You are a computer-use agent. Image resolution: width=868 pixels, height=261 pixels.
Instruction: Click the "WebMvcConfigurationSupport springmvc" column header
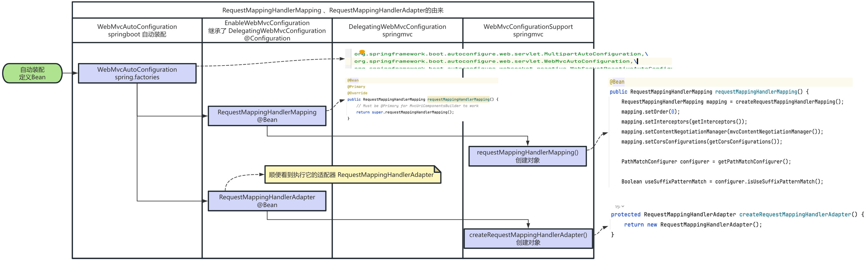point(528,30)
